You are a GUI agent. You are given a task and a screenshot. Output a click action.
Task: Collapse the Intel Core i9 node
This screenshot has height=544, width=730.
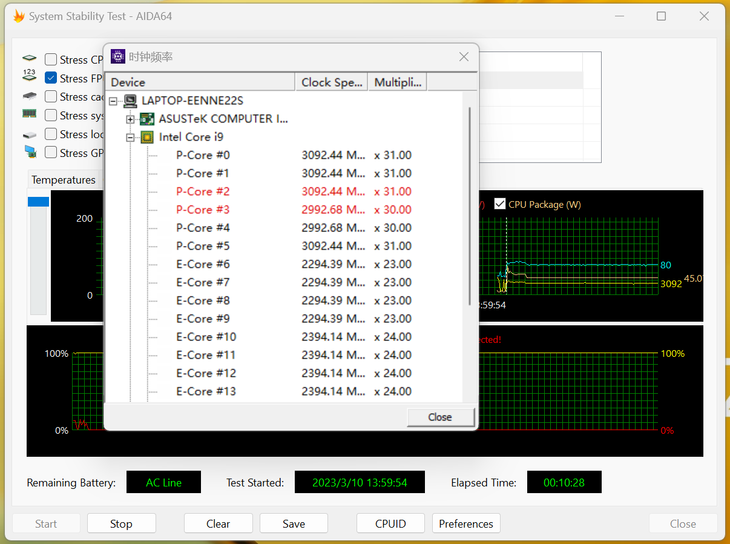[x=130, y=137]
